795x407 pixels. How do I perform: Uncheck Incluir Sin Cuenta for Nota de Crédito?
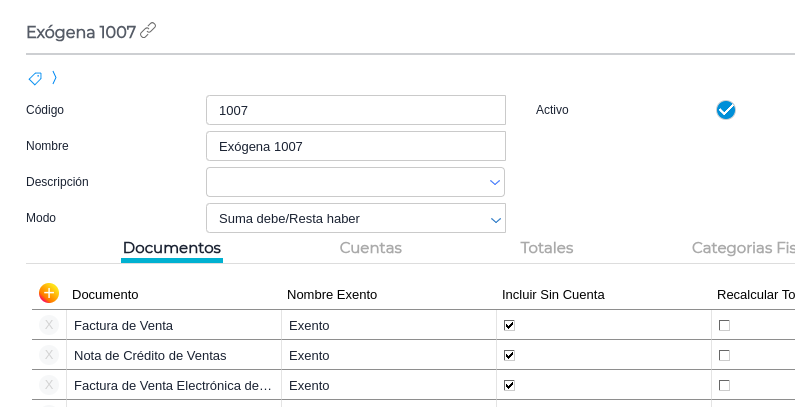(x=509, y=355)
